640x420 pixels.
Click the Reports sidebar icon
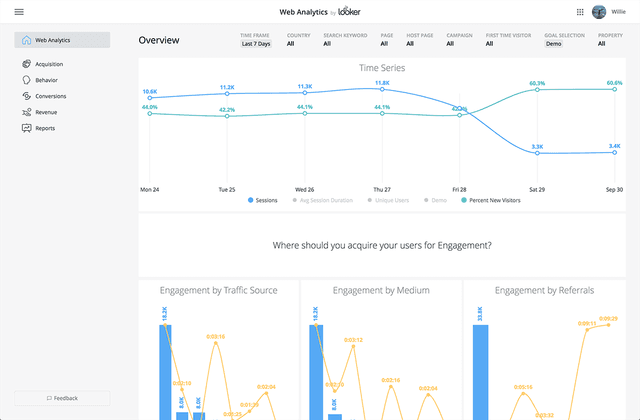(x=26, y=128)
